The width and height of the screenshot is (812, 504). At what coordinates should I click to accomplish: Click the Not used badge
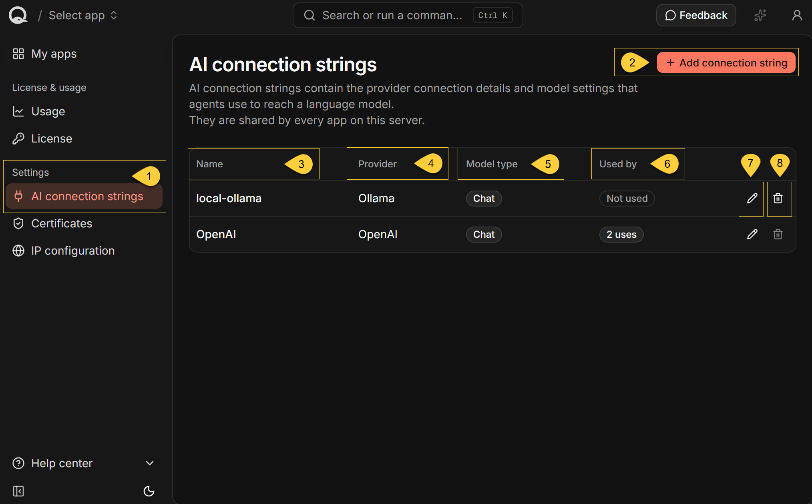[627, 198]
